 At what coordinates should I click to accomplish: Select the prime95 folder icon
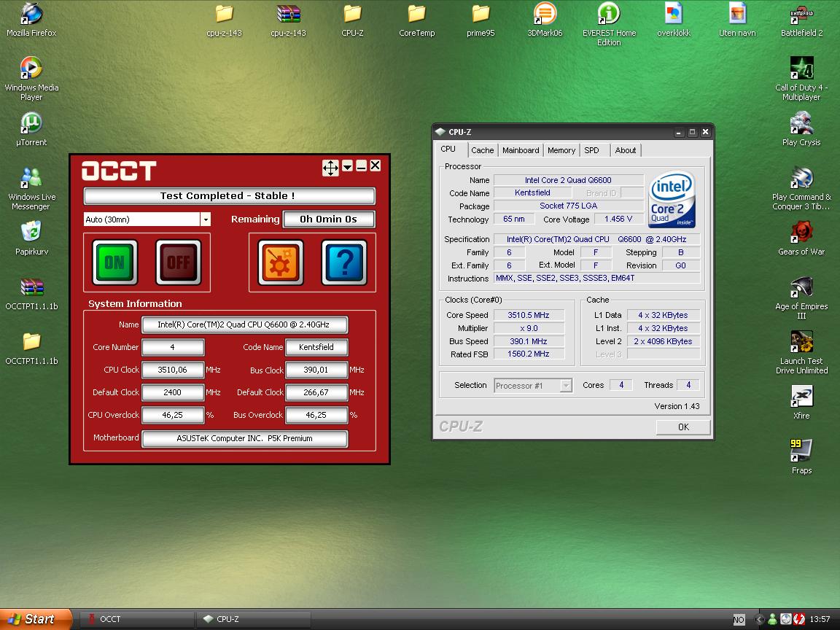[x=481, y=20]
